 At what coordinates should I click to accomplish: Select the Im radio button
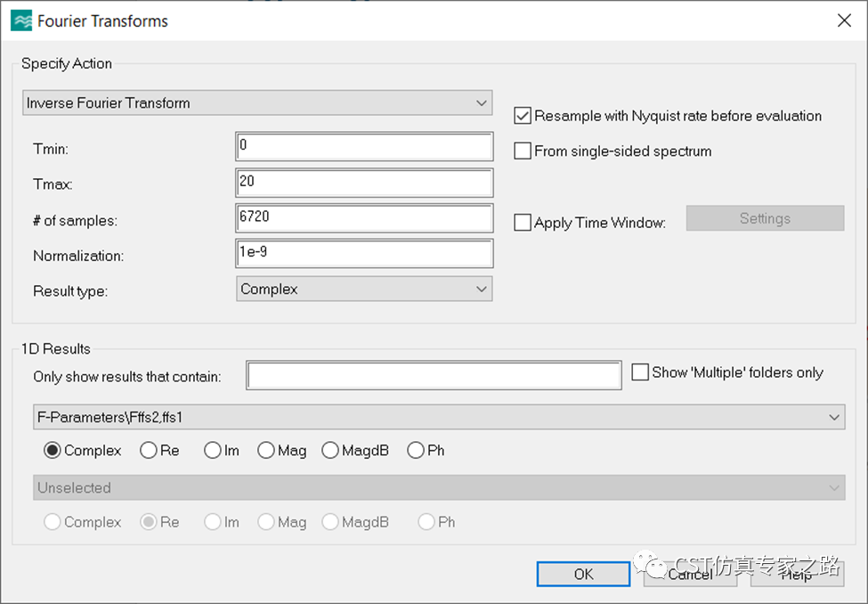[x=213, y=451]
